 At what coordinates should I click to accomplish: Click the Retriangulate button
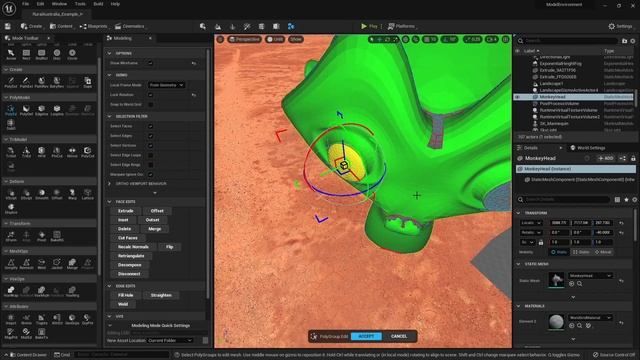pyautogui.click(x=131, y=256)
